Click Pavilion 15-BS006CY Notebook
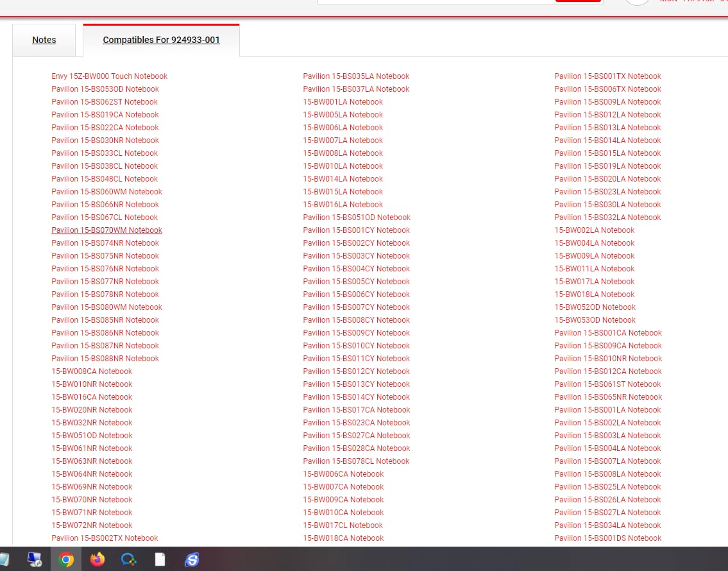The height and width of the screenshot is (571, 728). (x=356, y=294)
